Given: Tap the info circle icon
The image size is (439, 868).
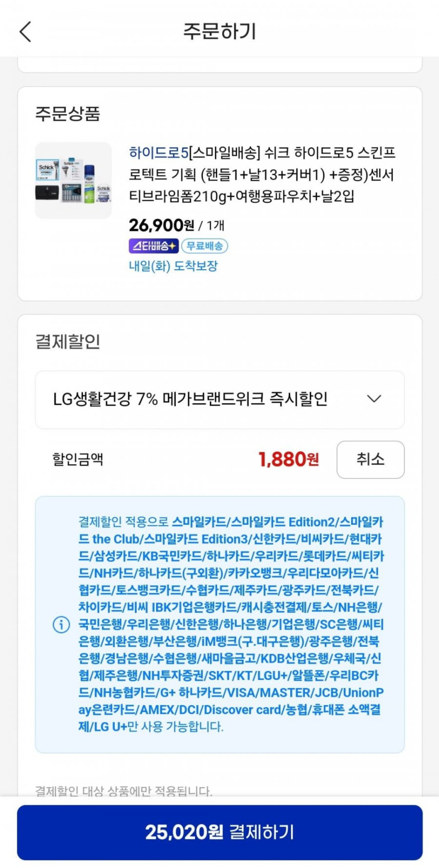Looking at the screenshot, I should coord(62,625).
